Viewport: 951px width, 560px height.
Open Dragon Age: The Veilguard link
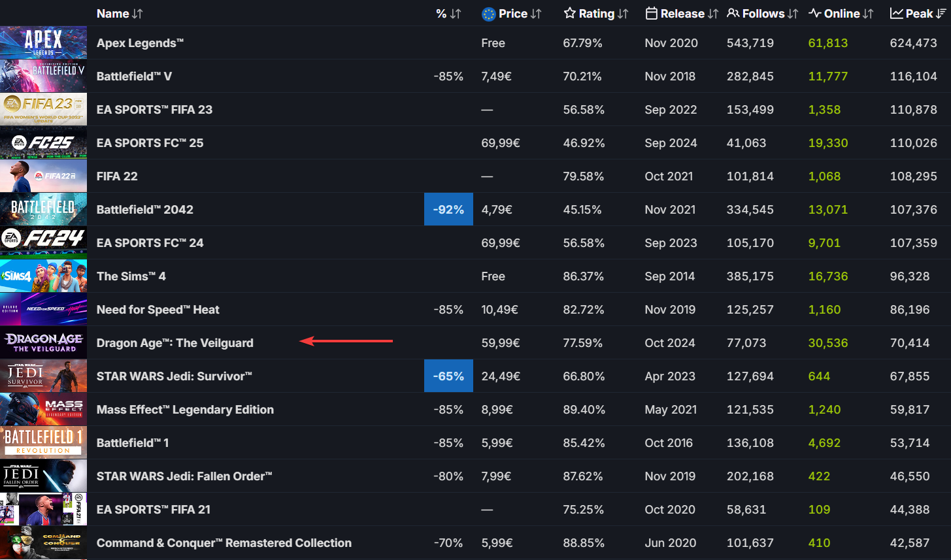point(175,343)
